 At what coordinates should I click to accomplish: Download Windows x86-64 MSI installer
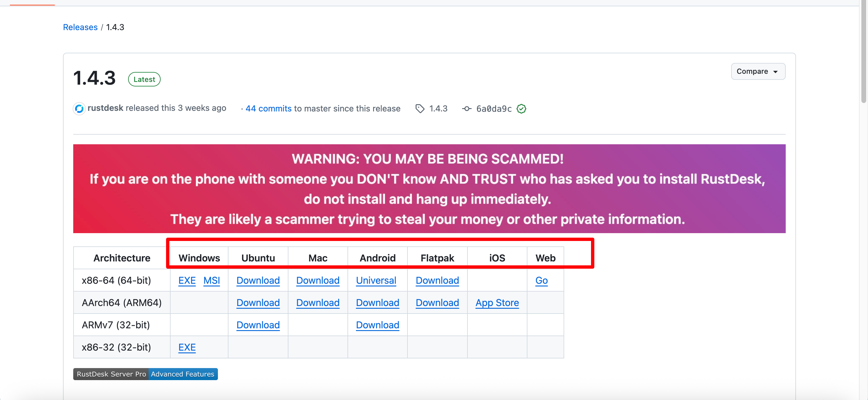(x=212, y=280)
